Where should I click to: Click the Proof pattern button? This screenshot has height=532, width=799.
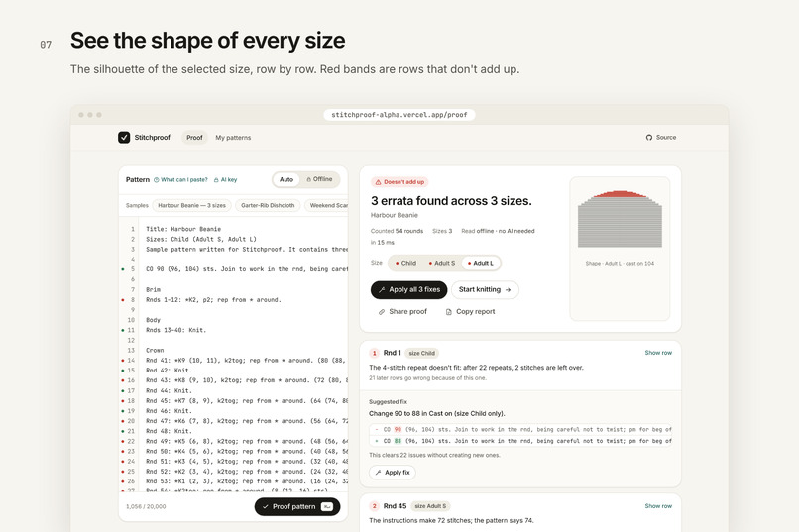(297, 506)
